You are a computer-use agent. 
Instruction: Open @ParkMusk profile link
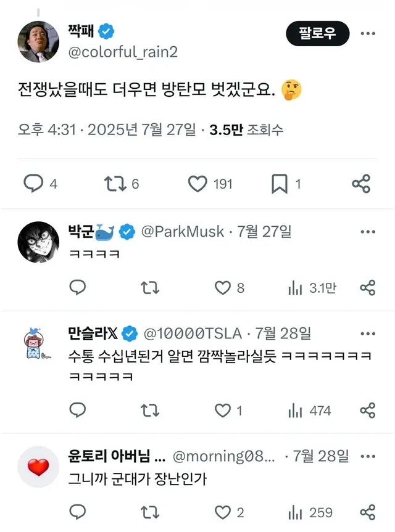point(183,232)
